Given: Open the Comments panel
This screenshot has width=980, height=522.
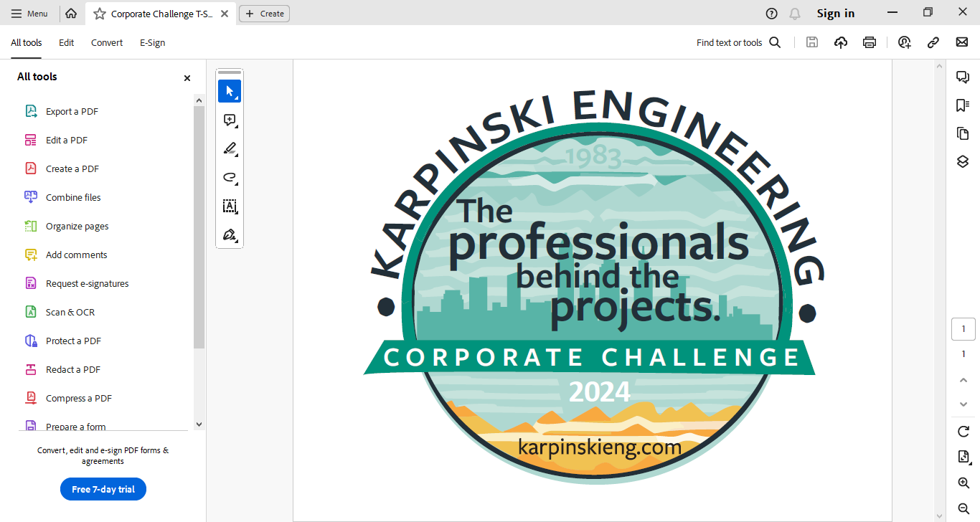Looking at the screenshot, I should 962,75.
